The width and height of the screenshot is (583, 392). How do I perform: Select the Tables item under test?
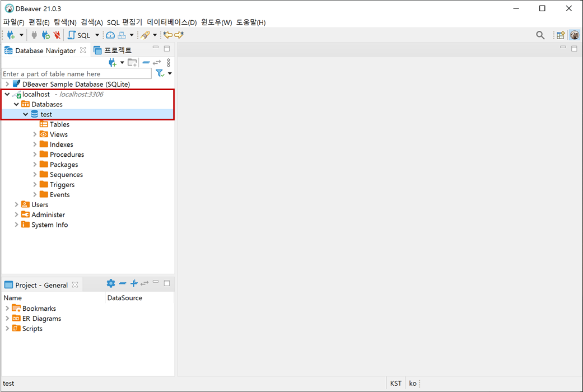(55, 124)
